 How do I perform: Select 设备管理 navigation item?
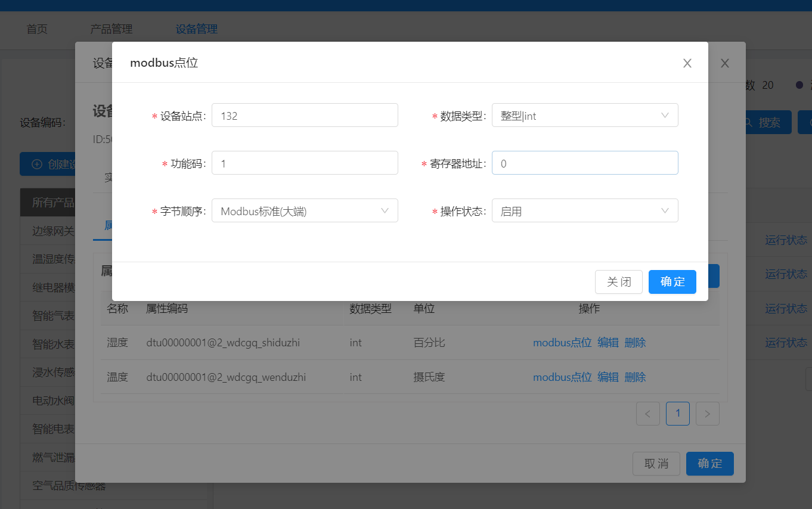196,28
